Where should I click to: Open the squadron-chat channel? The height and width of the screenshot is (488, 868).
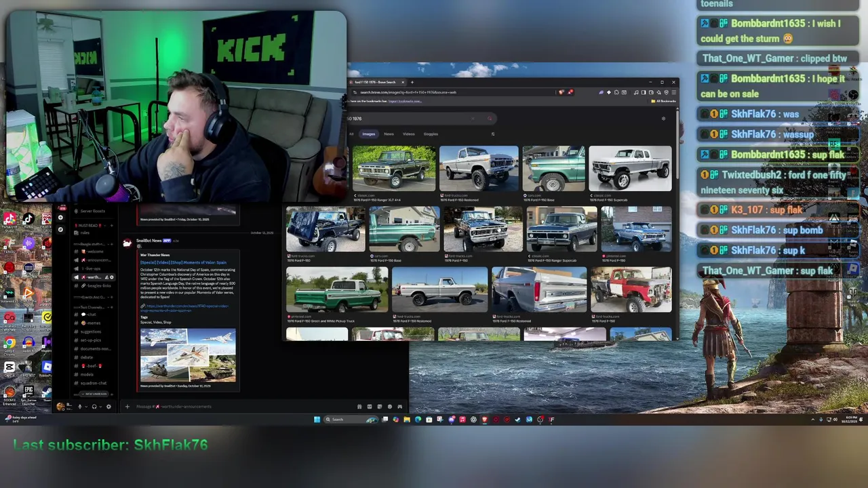point(94,383)
